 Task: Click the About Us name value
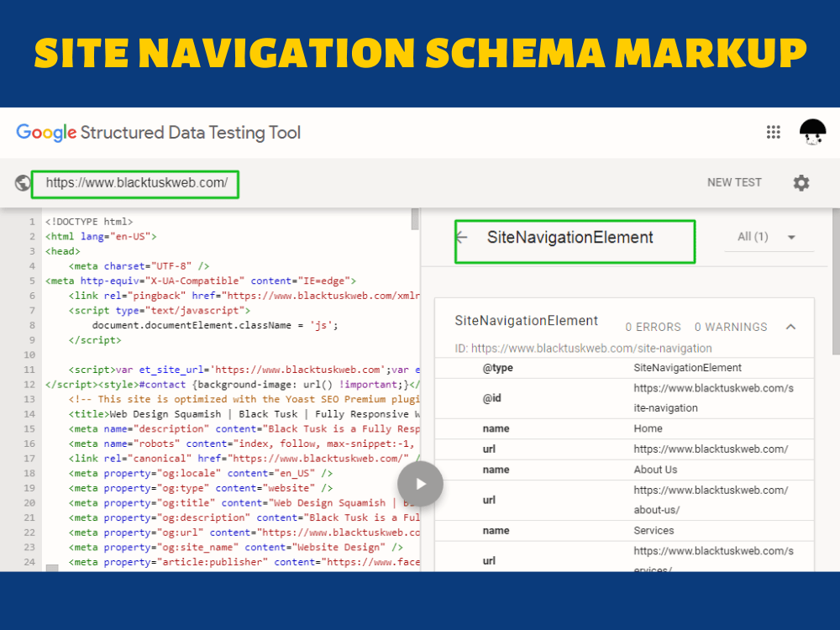click(655, 470)
